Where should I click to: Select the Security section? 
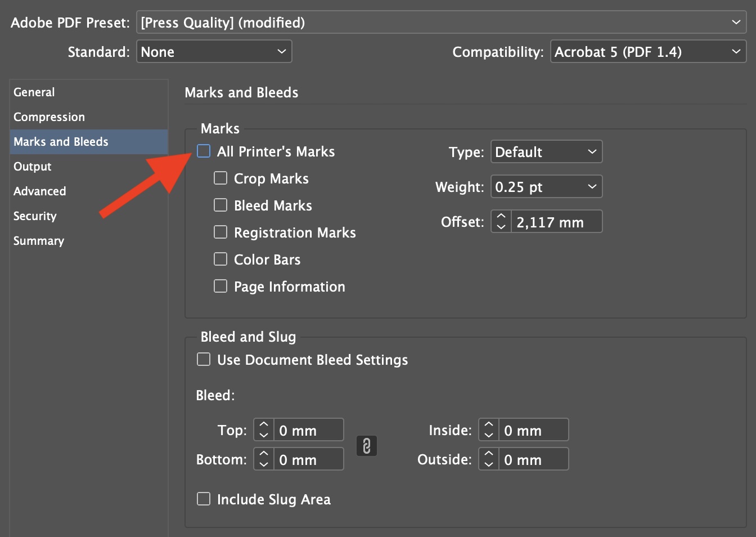click(x=35, y=216)
